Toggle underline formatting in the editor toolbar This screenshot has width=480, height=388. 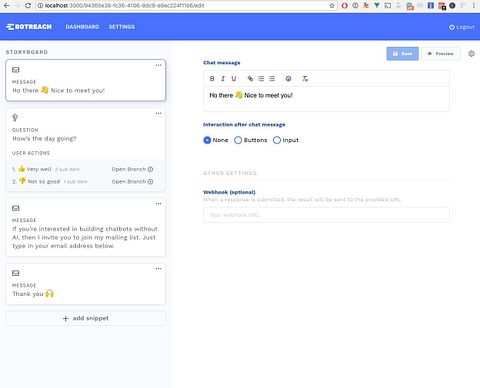coord(234,79)
